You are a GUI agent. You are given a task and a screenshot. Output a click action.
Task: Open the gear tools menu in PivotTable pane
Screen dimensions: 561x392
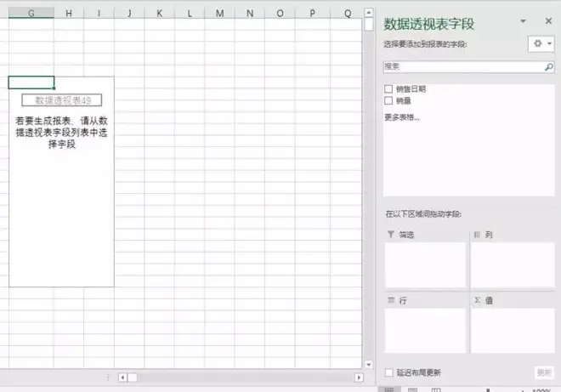point(541,44)
